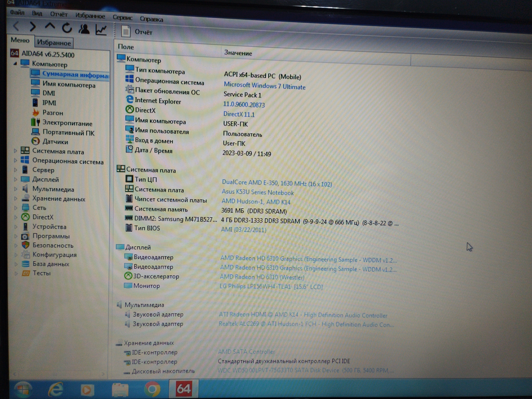Click the Forward navigation arrow
Image resolution: width=532 pixels, height=399 pixels.
click(33, 27)
